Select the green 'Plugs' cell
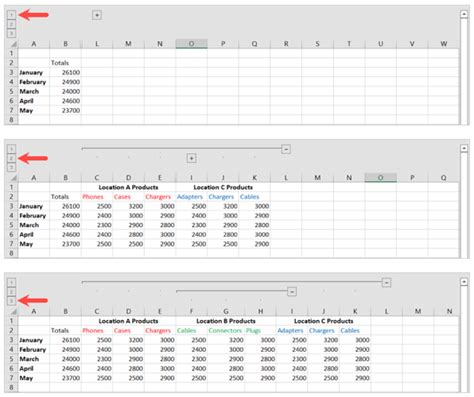Screen dimensions: 474x397 click(x=260, y=331)
